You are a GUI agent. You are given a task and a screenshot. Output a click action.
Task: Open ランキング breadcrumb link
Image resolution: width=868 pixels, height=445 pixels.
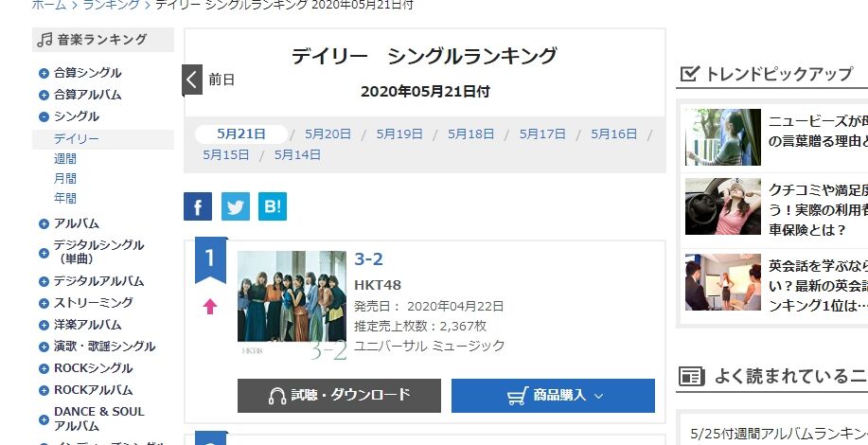tap(111, 5)
